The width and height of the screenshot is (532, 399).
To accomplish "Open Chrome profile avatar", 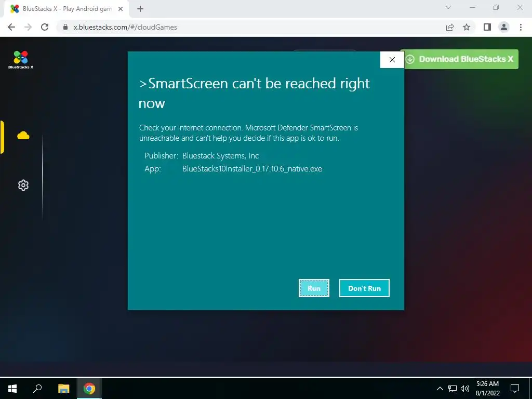I will click(504, 27).
